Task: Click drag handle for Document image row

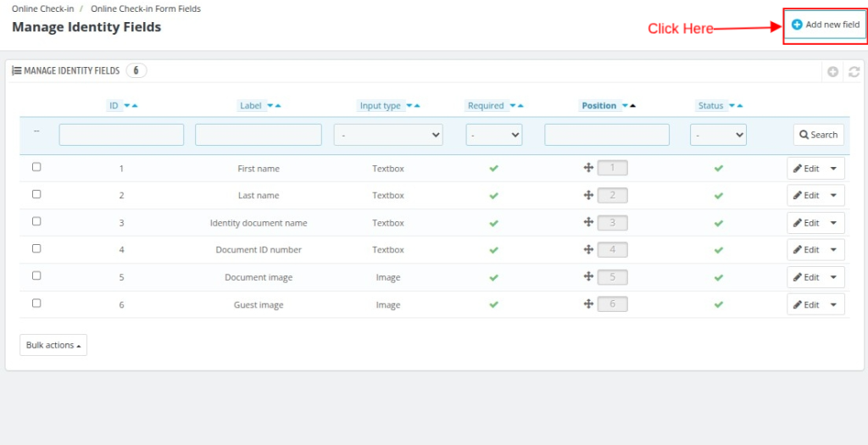Action: click(588, 276)
